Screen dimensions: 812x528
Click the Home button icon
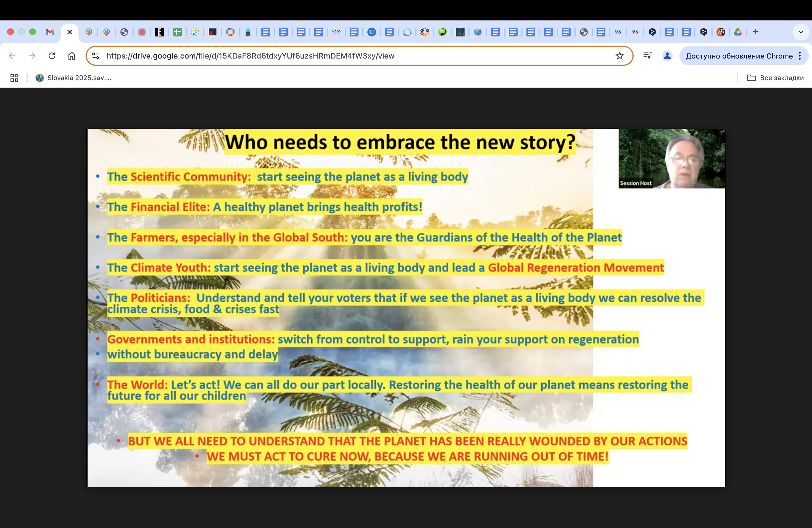(x=72, y=56)
